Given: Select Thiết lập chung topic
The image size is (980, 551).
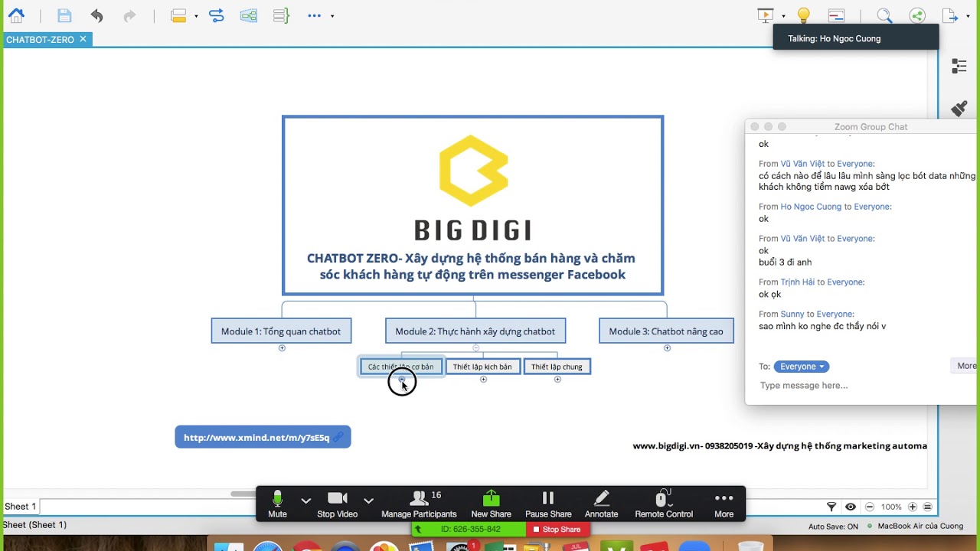Looking at the screenshot, I should [557, 367].
